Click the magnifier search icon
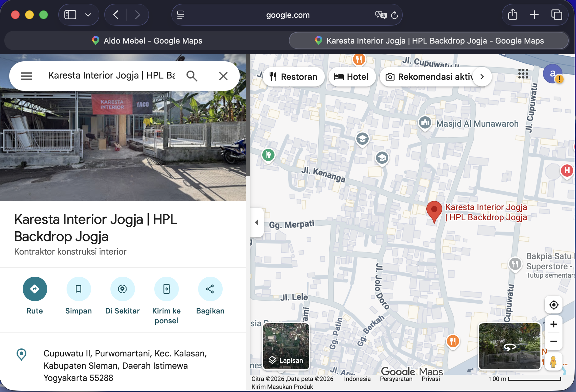This screenshot has height=392, width=576. 192,76
